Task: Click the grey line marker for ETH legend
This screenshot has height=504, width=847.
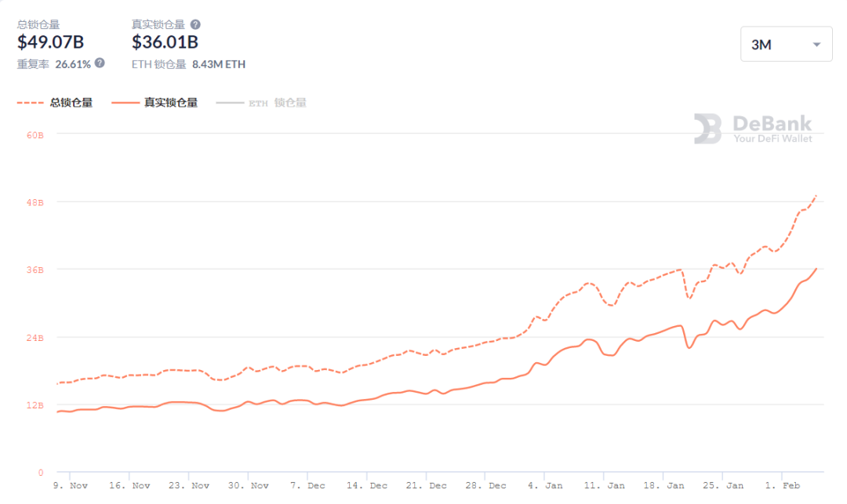Action: pos(229,103)
